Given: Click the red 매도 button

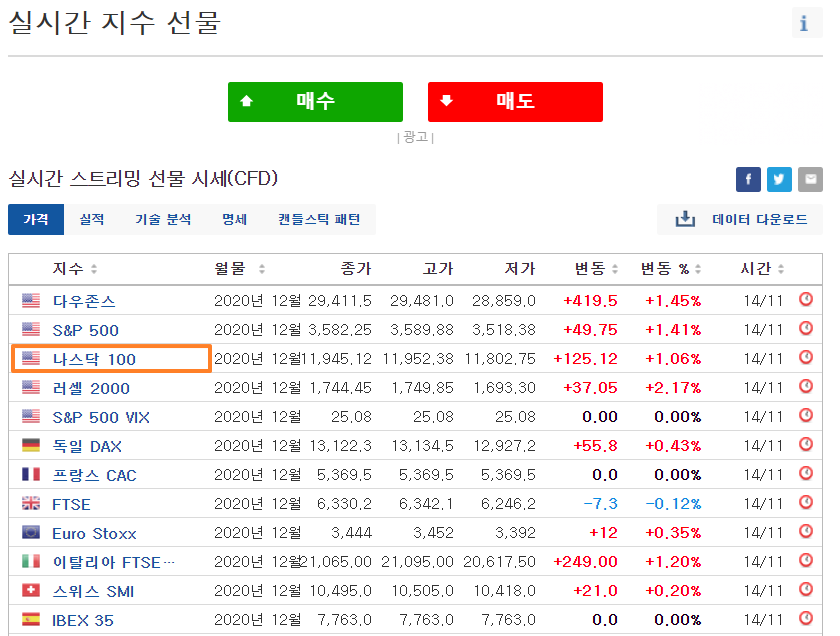Looking at the screenshot, I should (x=515, y=102).
